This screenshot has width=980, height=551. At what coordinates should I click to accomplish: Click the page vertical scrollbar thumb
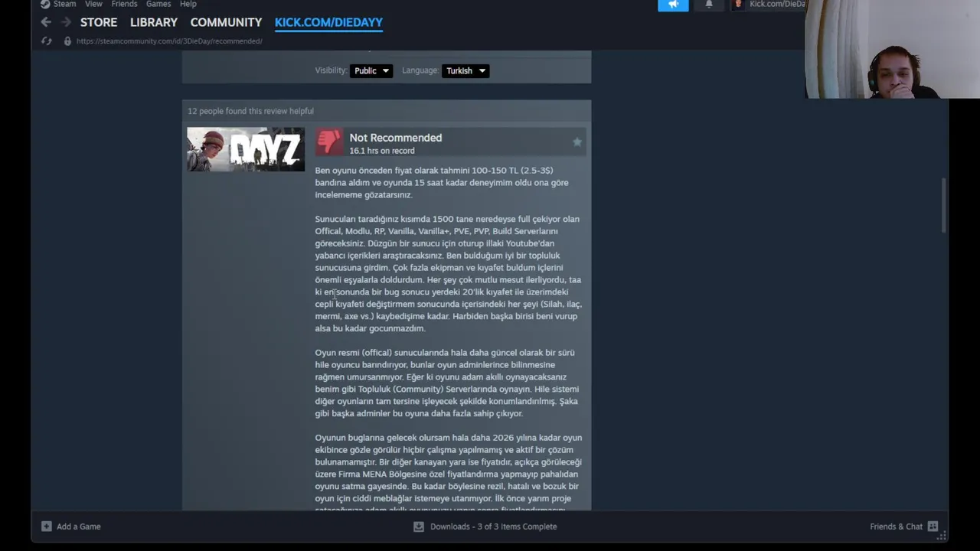coord(944,205)
